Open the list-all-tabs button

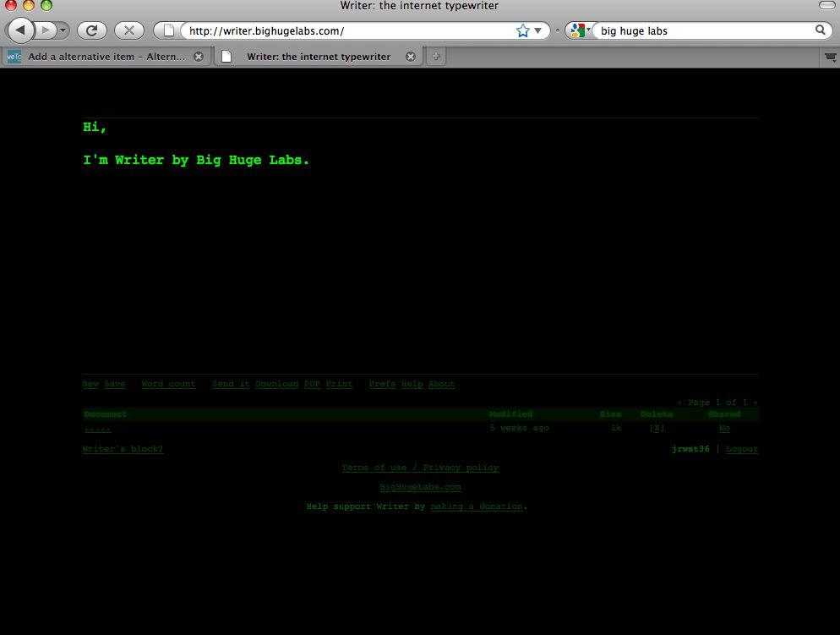tap(831, 57)
